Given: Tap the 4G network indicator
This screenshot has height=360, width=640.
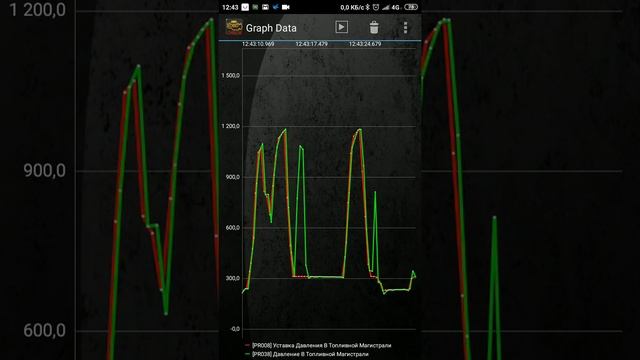Looking at the screenshot, I should 396,7.
